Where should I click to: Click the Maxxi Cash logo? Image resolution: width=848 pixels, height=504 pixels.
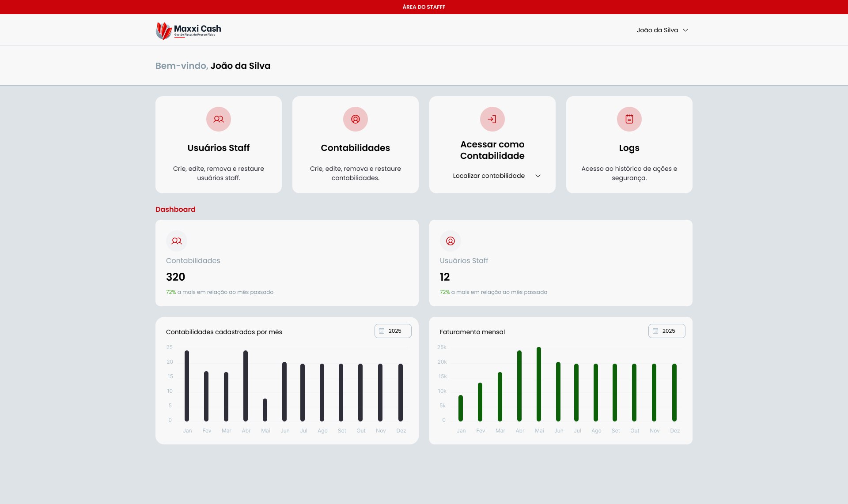click(189, 30)
